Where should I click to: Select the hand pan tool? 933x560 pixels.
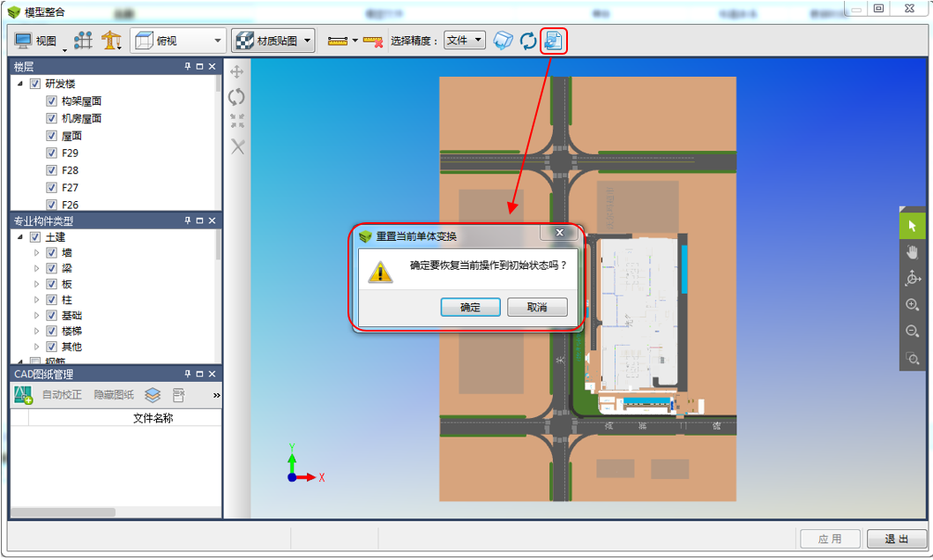[912, 252]
